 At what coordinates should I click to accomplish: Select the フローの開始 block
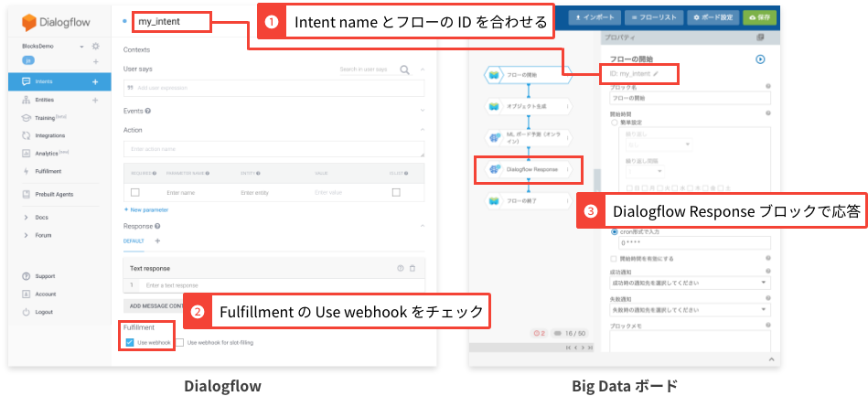(528, 75)
